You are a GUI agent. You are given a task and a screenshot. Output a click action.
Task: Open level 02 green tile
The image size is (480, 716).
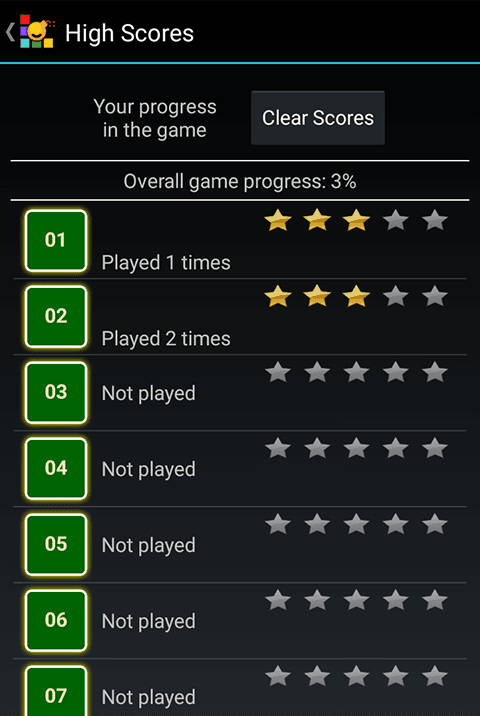(56, 316)
